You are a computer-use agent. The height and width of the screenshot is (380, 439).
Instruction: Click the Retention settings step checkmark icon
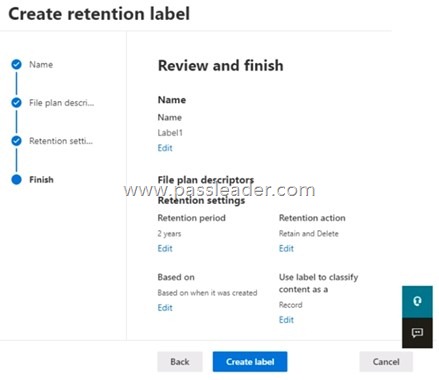click(16, 141)
